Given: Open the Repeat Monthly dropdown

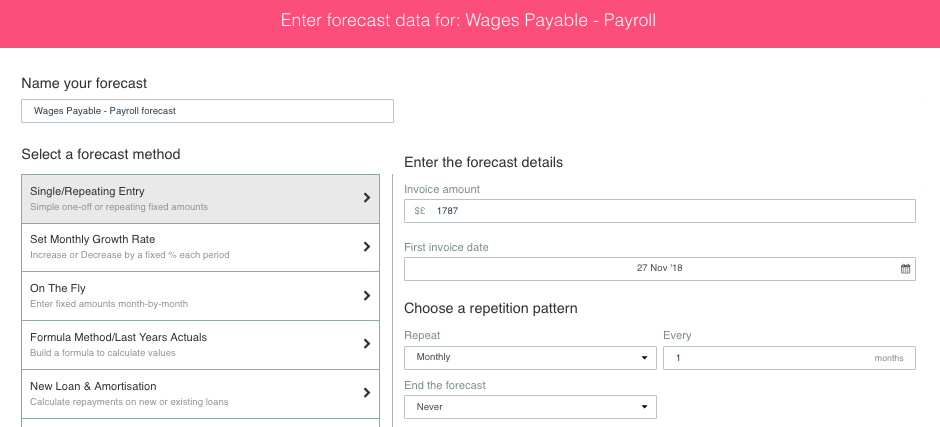Looking at the screenshot, I should pos(531,357).
